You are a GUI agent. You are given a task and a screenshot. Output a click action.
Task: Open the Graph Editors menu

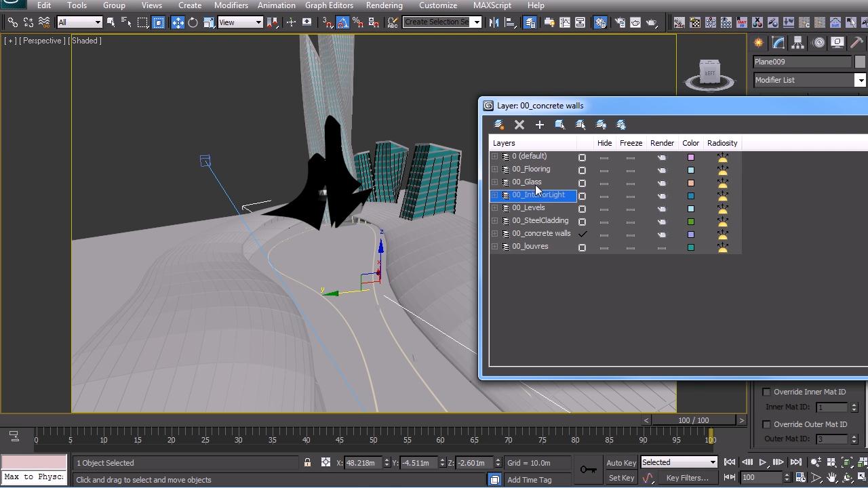[329, 5]
